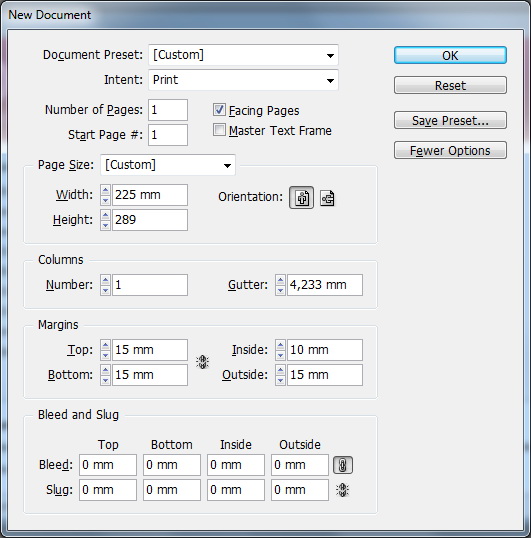Screen dimensions: 531x538
Task: Open the Document Preset dropdown
Action: click(x=243, y=55)
